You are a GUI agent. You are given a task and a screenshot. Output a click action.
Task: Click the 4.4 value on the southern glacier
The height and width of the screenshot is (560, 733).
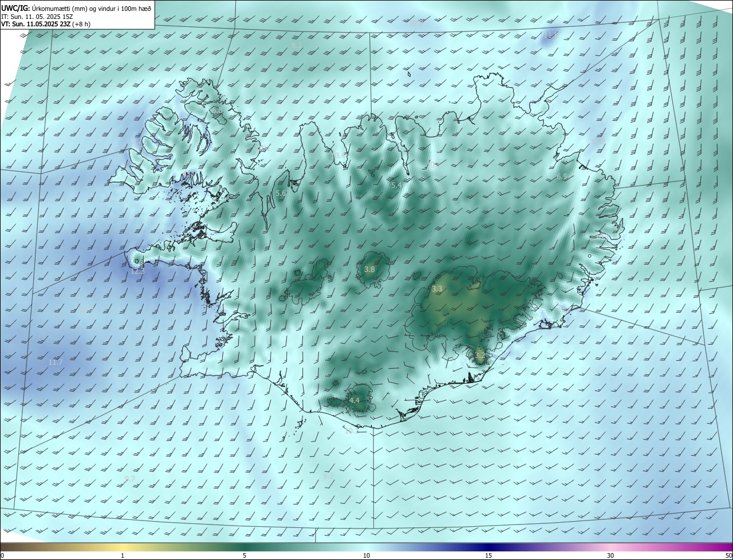click(354, 400)
